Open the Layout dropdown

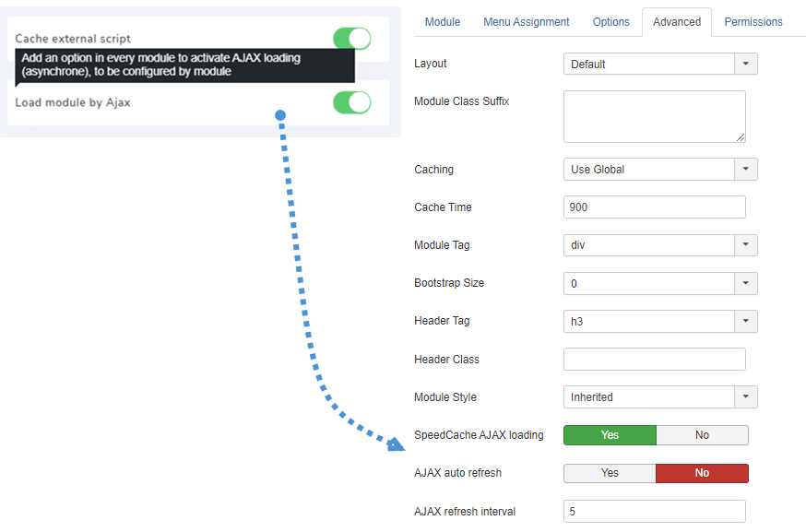[660, 65]
